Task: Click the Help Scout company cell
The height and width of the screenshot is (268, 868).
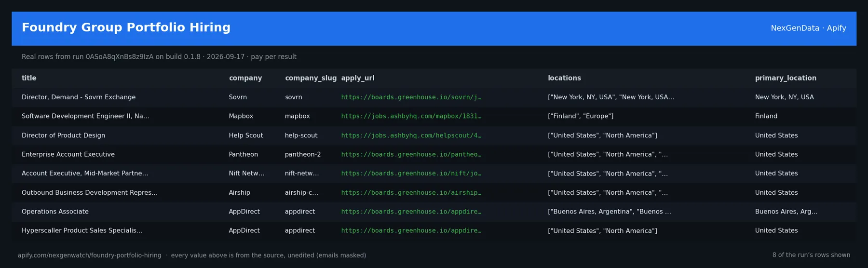Action: [246, 135]
